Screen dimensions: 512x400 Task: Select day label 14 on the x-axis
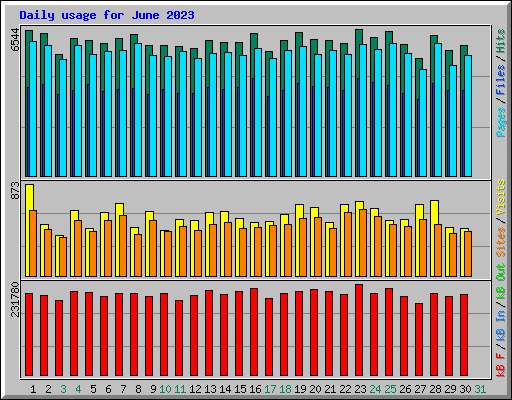click(225, 389)
